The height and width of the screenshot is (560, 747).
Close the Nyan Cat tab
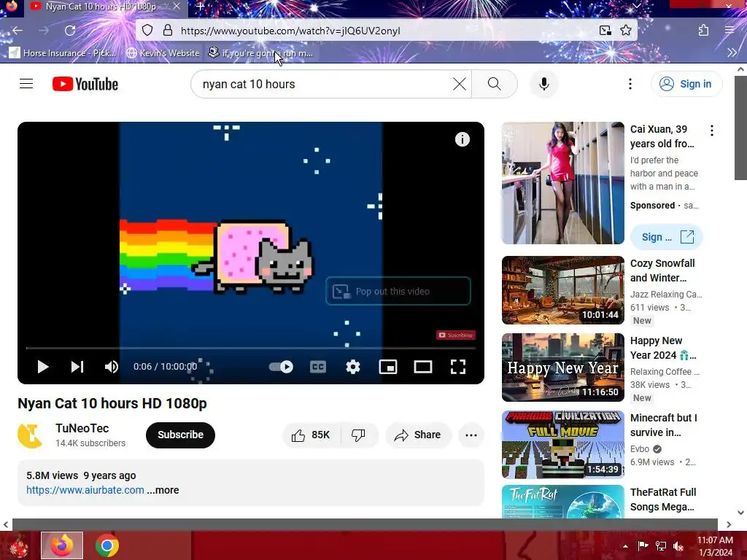tap(177, 7)
